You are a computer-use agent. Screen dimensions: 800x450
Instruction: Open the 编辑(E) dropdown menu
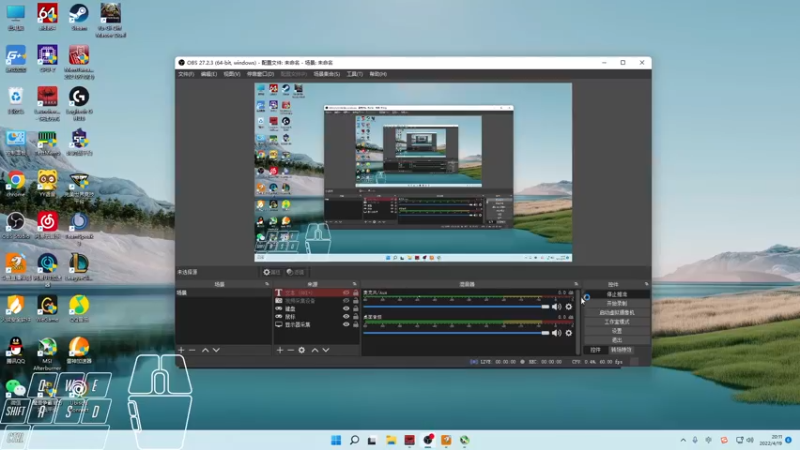pyautogui.click(x=208, y=74)
